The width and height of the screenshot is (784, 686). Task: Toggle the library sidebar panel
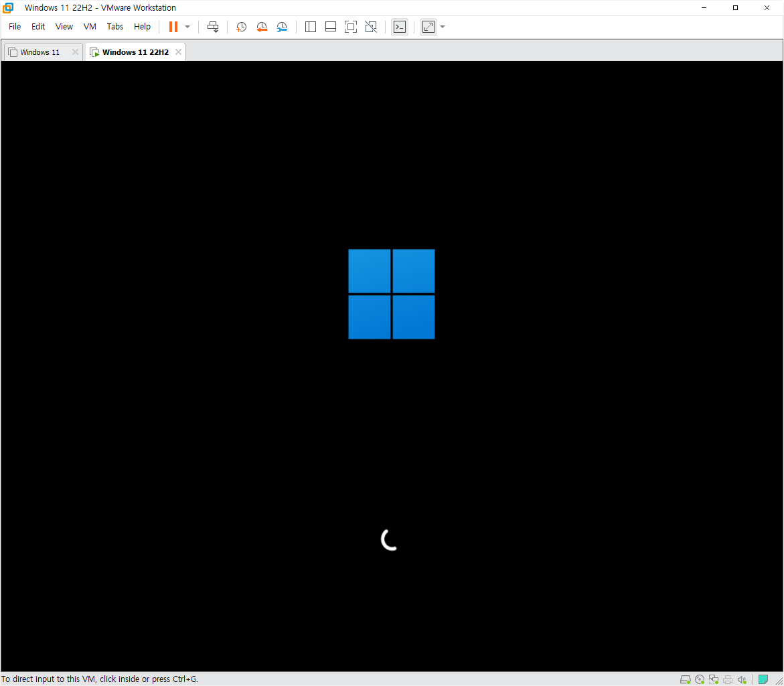click(x=311, y=27)
